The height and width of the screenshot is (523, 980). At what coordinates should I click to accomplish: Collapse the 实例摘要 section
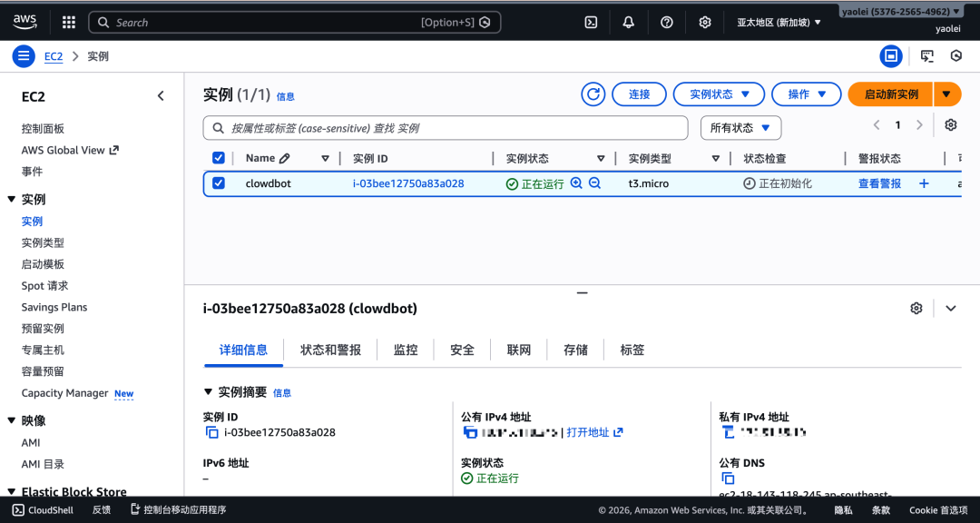click(208, 392)
